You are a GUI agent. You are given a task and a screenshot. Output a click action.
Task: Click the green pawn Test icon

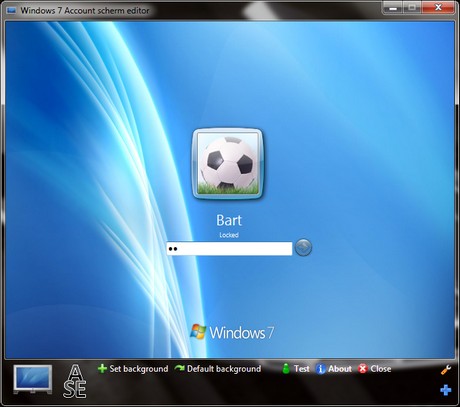(x=286, y=369)
